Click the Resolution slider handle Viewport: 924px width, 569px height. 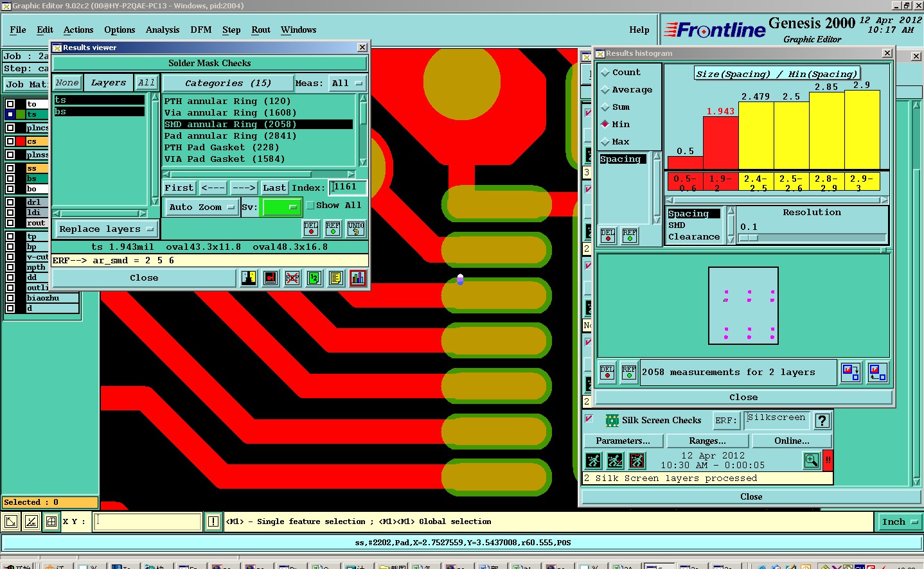click(749, 238)
